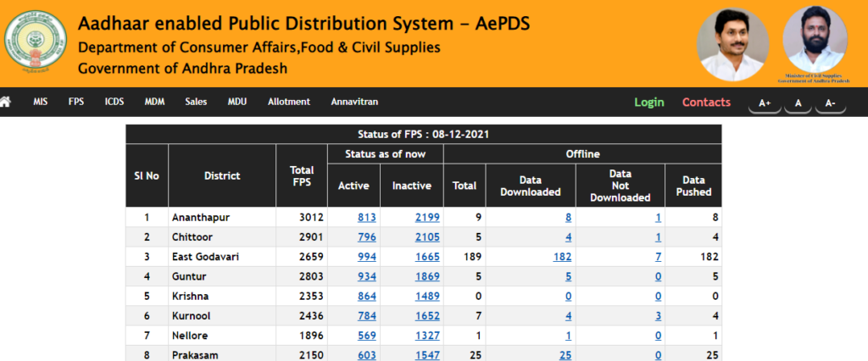Open Guntur data not downloaded count 0
868x361 pixels.
tap(658, 277)
